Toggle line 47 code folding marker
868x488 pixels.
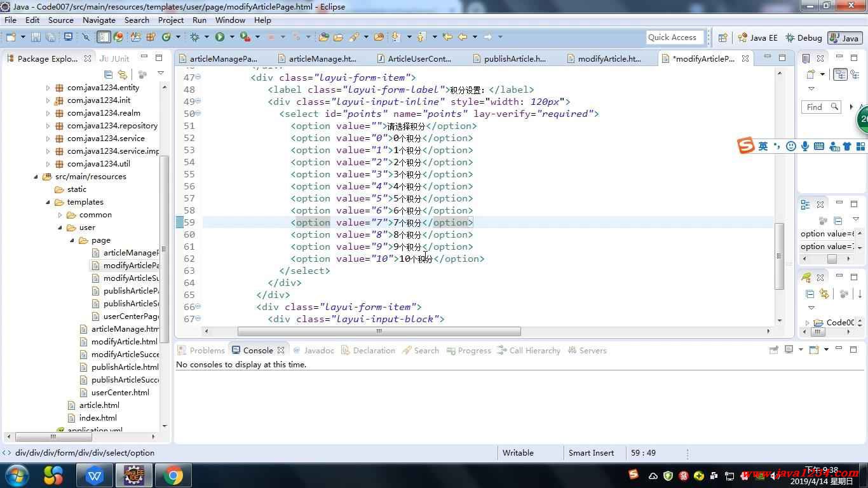coord(198,77)
